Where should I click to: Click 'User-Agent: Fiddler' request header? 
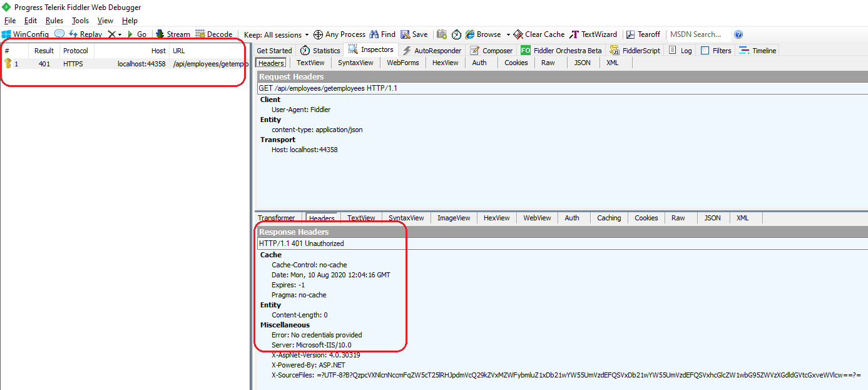pos(301,110)
